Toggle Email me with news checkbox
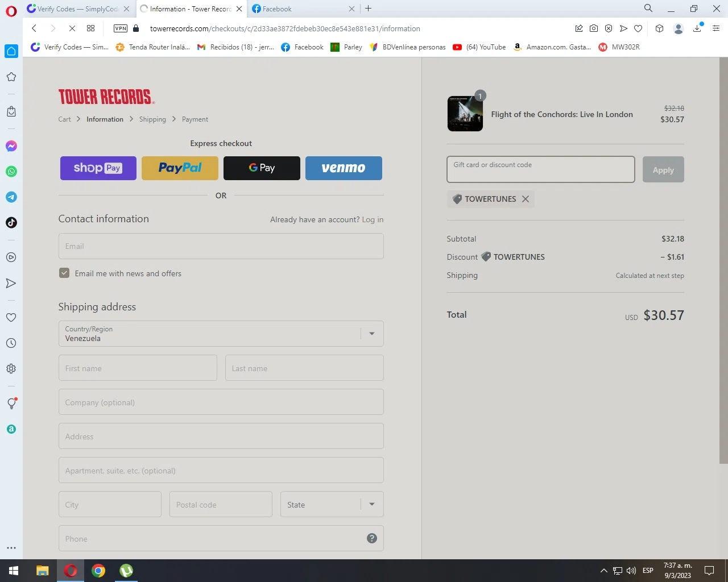Viewport: 728px width, 582px height. point(64,273)
